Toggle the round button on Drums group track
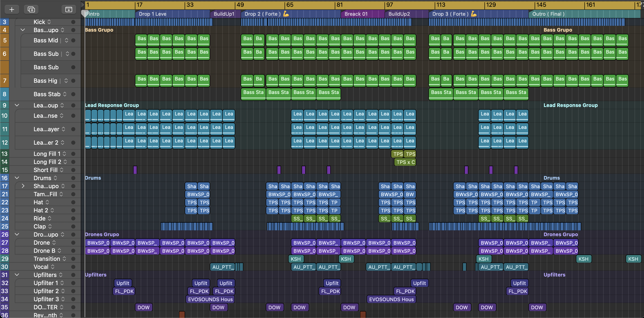644x318 pixels. (x=73, y=178)
